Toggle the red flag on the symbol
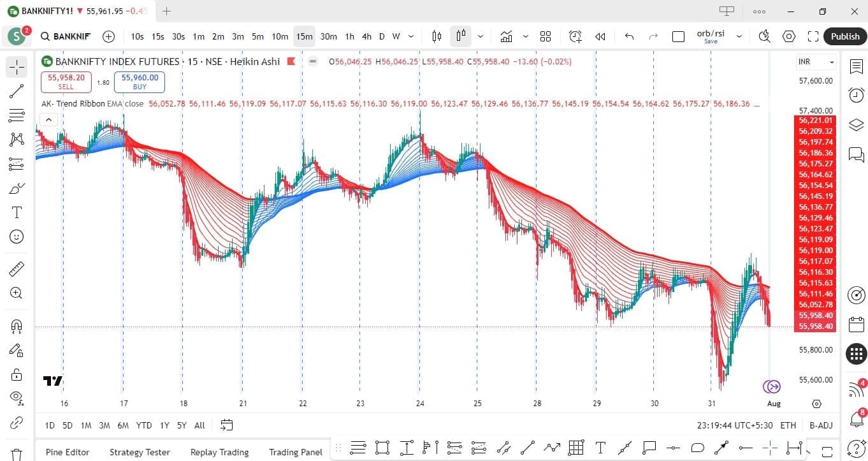Image resolution: width=868 pixels, height=461 pixels. pos(291,62)
